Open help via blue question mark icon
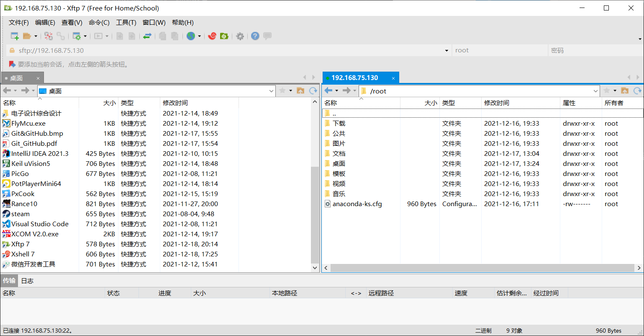 [255, 36]
